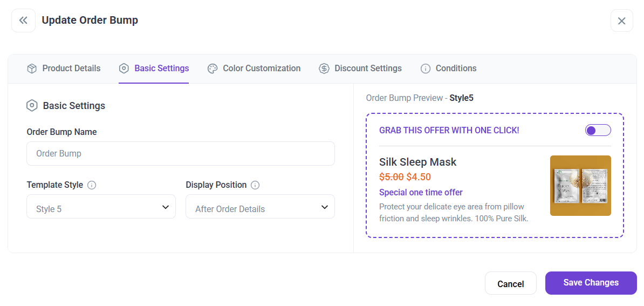The image size is (644, 306).
Task: Click the $4.50 discounted price
Action: pos(419,177)
